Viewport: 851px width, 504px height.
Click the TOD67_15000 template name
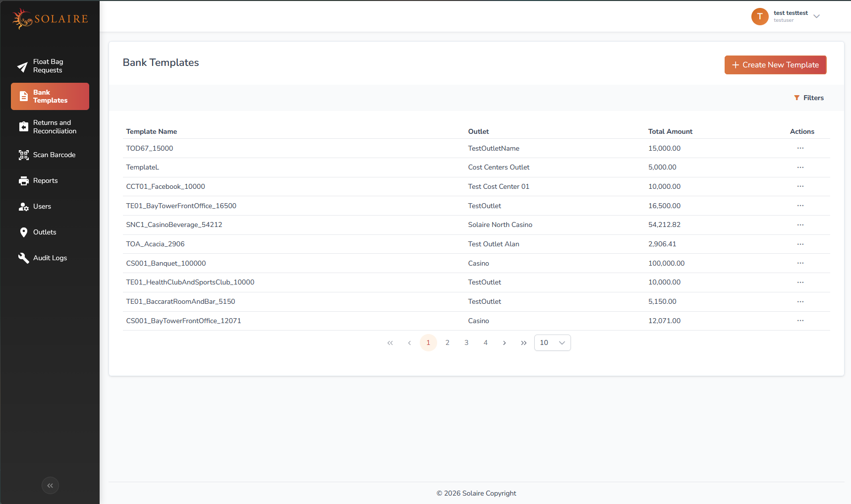[149, 149]
